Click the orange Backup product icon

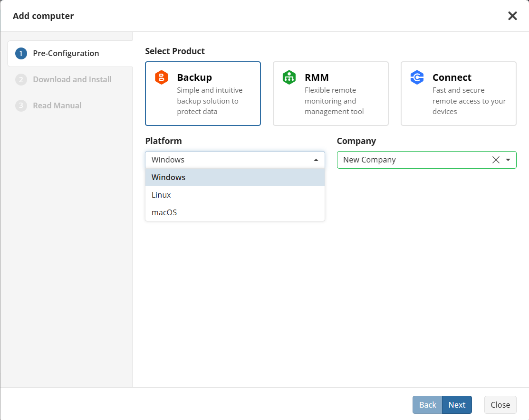coord(161,77)
